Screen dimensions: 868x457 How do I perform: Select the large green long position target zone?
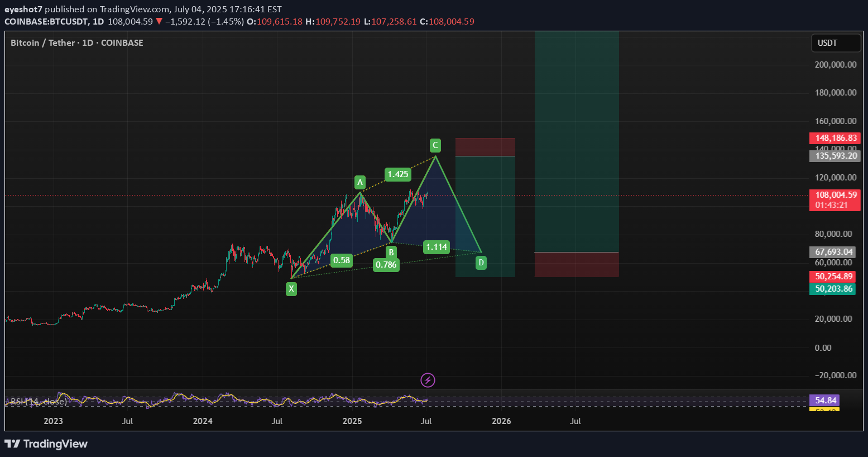pyautogui.click(x=577, y=140)
